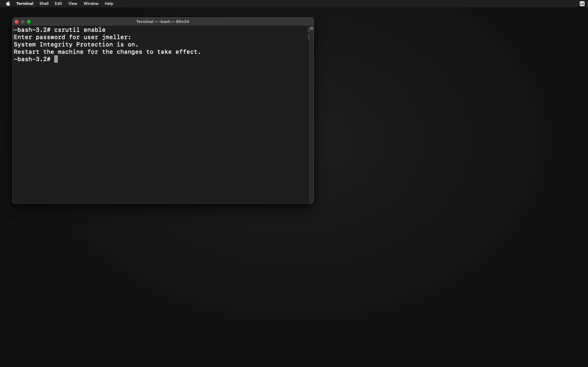Click the right bracket mark on first line

308,30
